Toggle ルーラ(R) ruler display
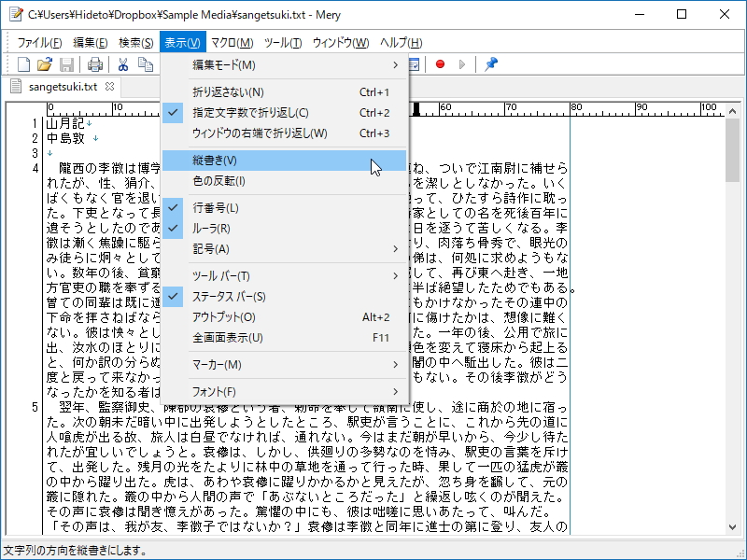Image resolution: width=747 pixels, height=560 pixels. 285,229
